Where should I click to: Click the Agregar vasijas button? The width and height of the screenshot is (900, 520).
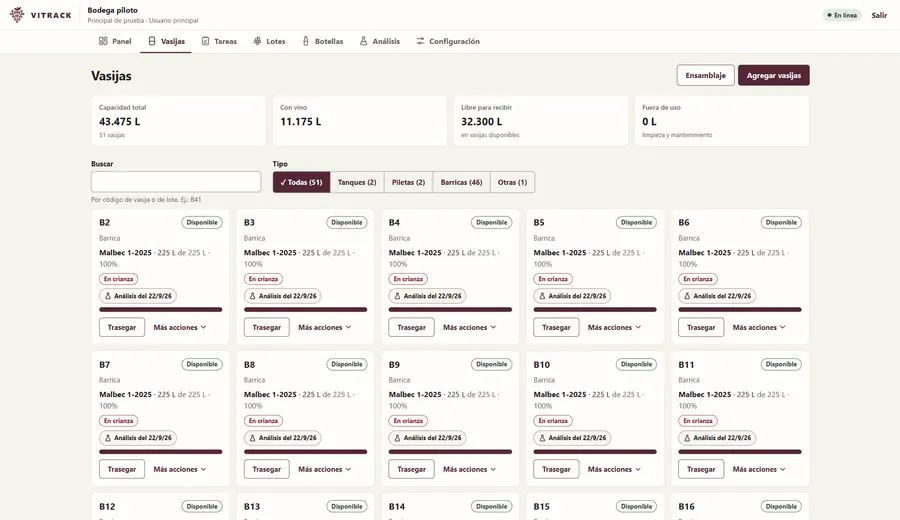click(774, 75)
